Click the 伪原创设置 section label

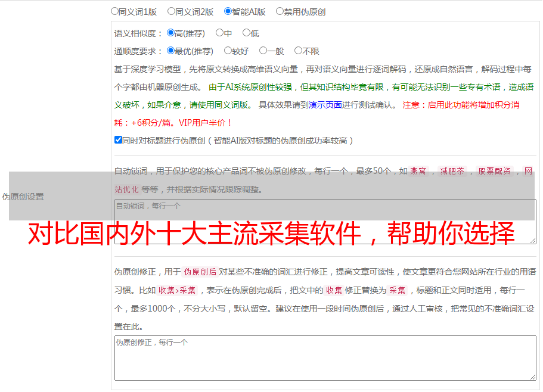23,197
